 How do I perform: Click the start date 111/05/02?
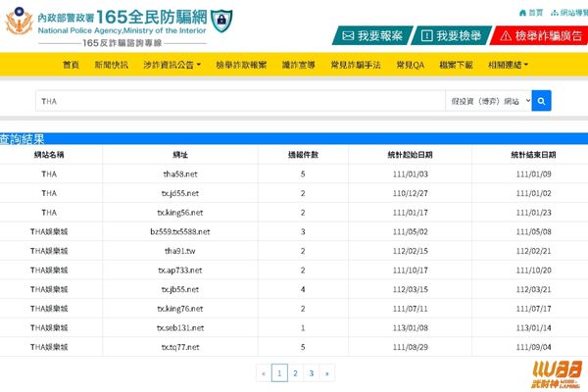tap(411, 232)
